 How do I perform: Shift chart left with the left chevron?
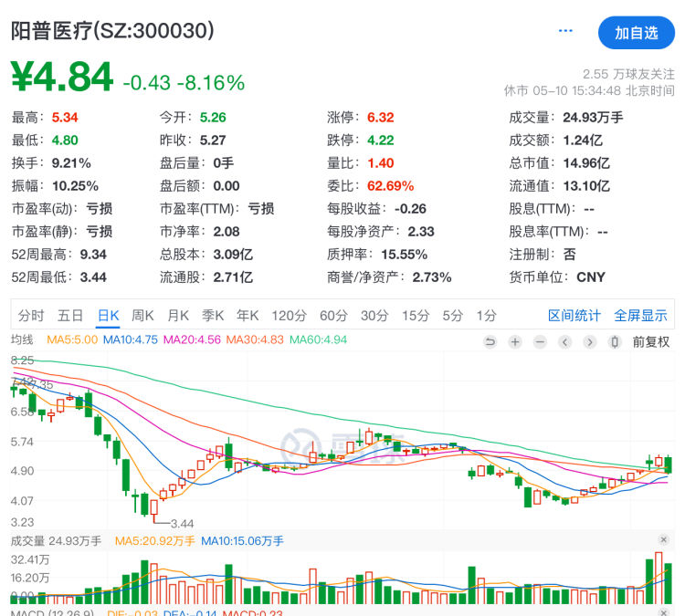coord(564,342)
